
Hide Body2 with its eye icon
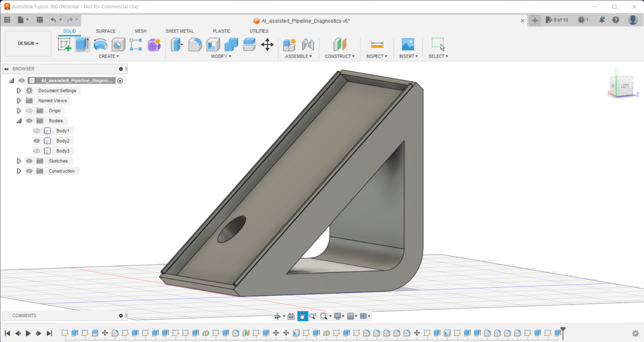pos(37,141)
